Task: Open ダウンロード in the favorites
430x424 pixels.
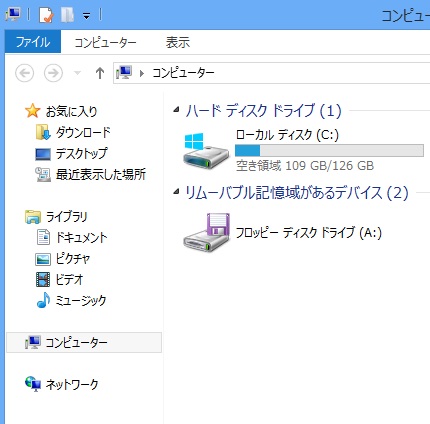Action: coord(83,132)
